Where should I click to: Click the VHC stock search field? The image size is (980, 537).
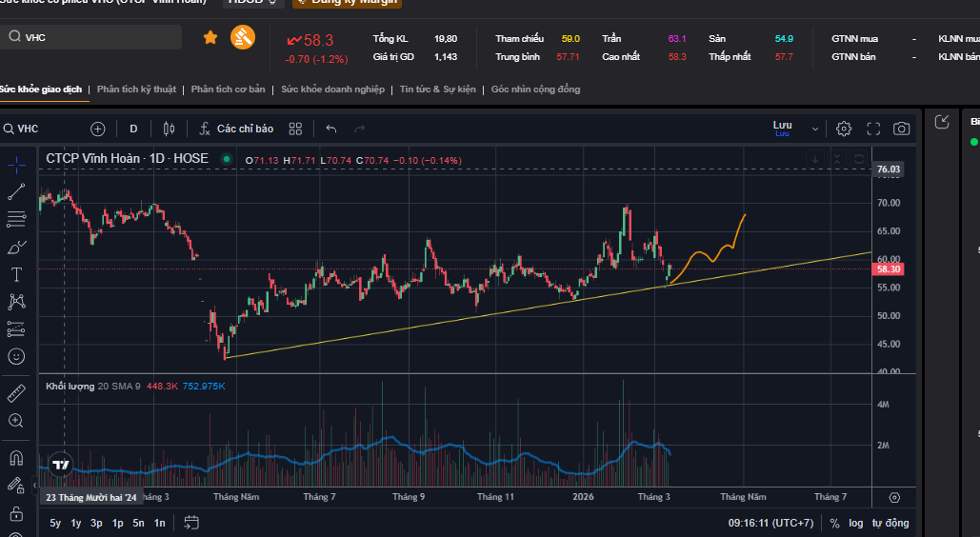(x=95, y=37)
